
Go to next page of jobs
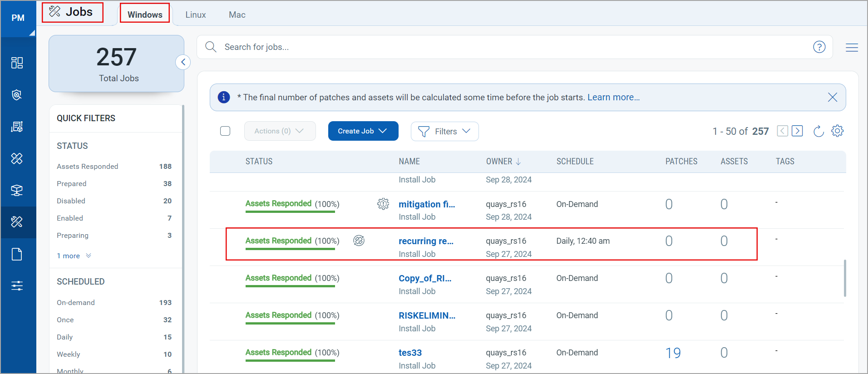(x=797, y=131)
